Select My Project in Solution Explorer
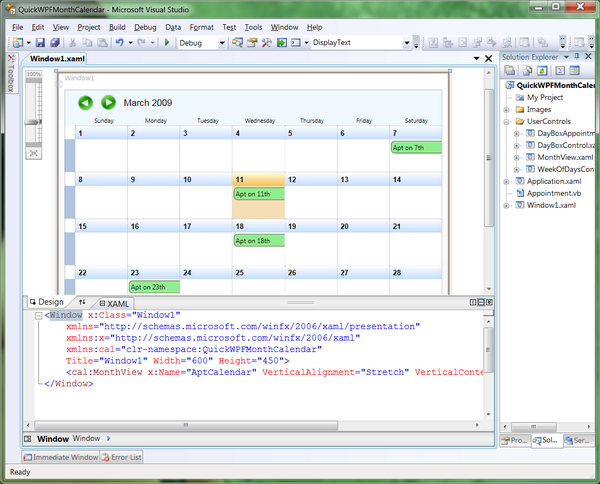This screenshot has width=600, height=484. [x=545, y=97]
